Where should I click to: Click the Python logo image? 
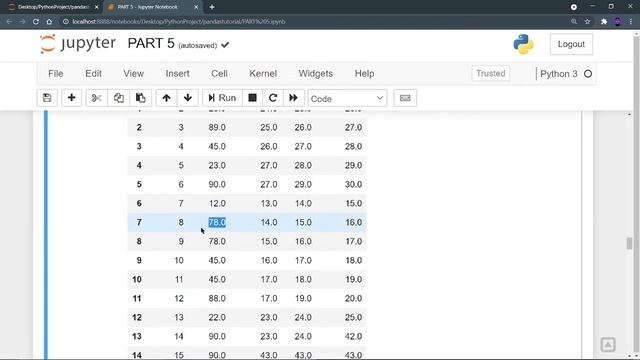[523, 44]
